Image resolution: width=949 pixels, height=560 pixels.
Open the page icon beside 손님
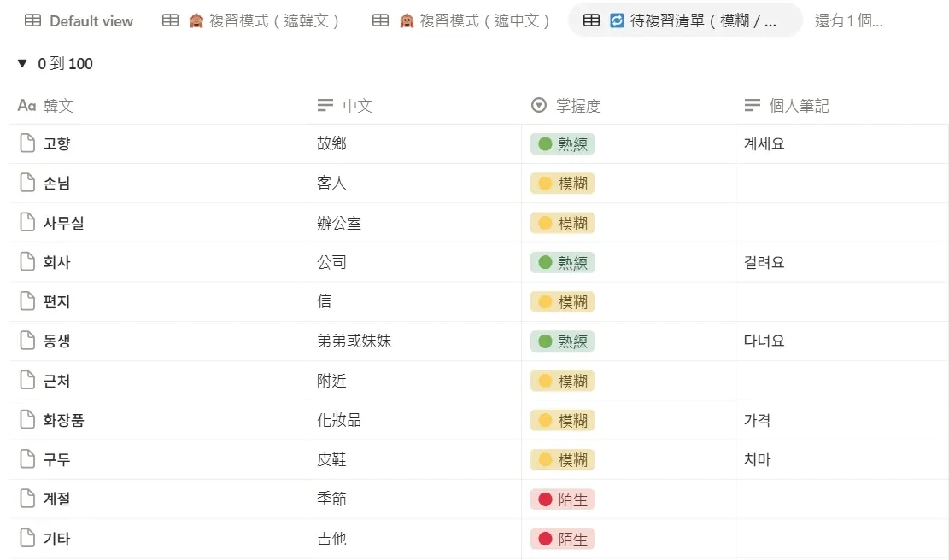(27, 183)
